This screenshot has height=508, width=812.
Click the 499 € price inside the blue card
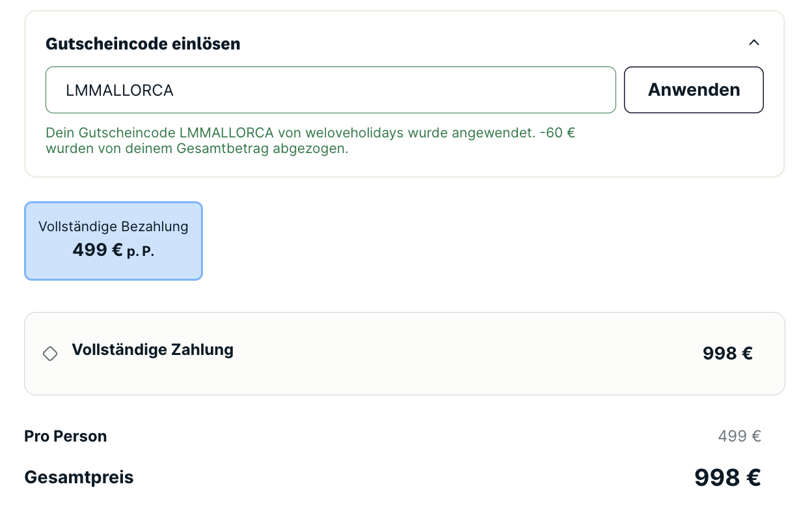[98, 249]
